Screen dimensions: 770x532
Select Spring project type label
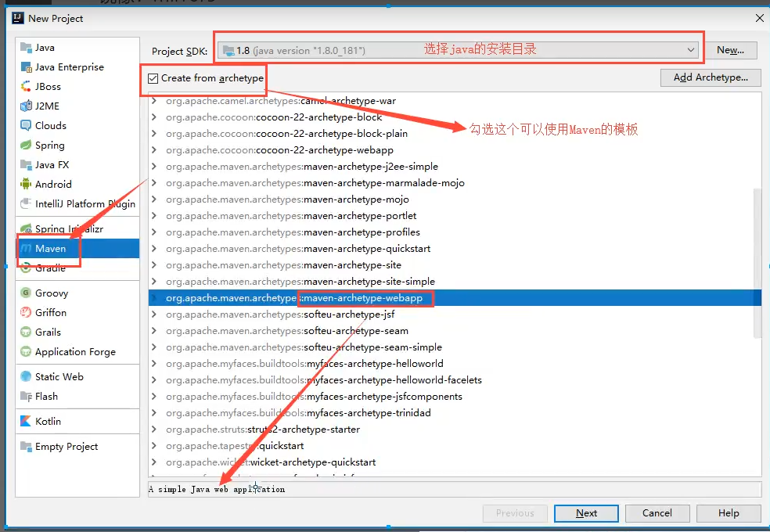(49, 146)
